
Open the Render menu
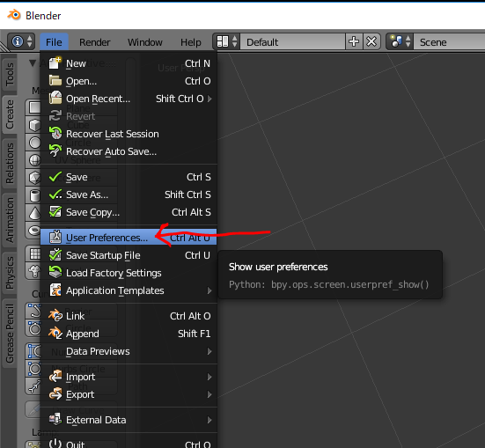(x=95, y=42)
